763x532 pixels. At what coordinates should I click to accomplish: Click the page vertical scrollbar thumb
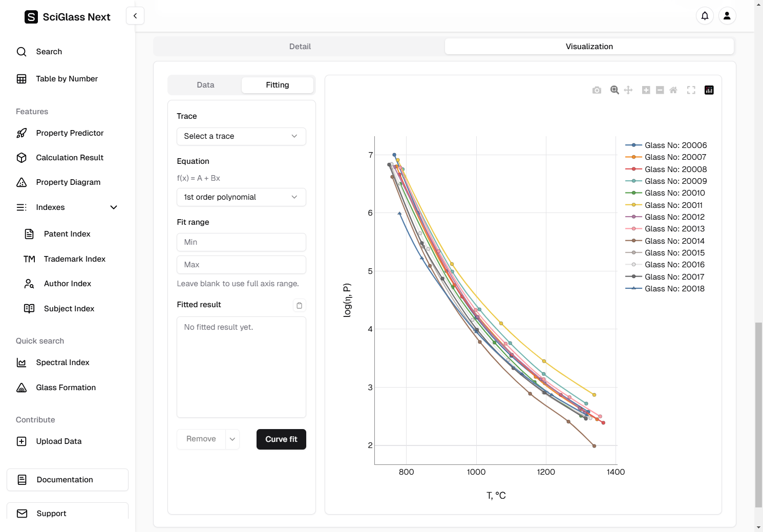coord(758,415)
